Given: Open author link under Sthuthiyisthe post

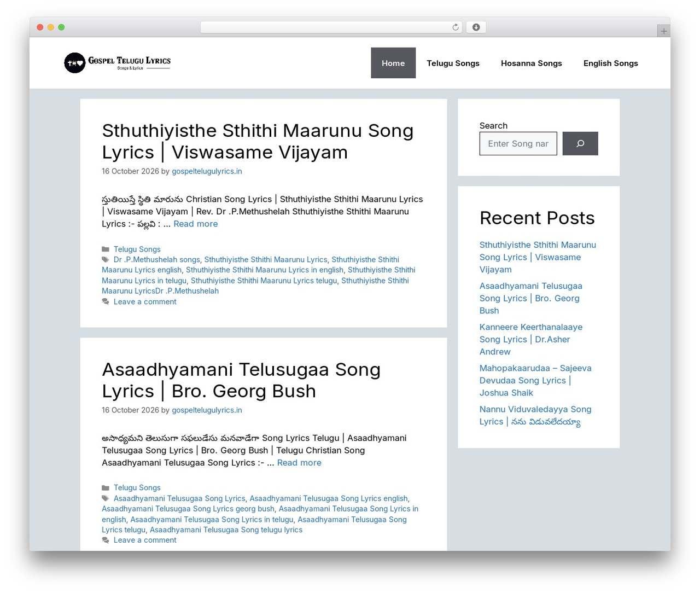Looking at the screenshot, I should click(x=207, y=171).
